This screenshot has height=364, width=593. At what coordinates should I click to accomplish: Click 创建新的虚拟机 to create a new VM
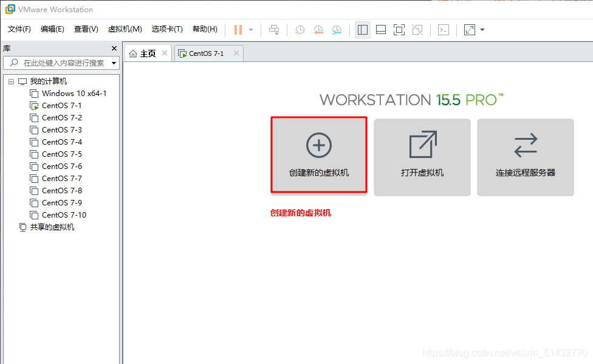click(319, 154)
